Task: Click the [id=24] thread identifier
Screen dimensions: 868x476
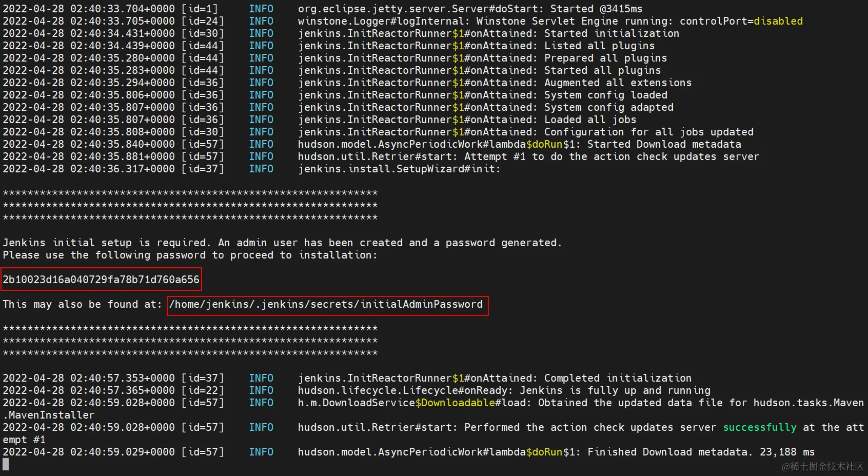Action: tap(203, 21)
